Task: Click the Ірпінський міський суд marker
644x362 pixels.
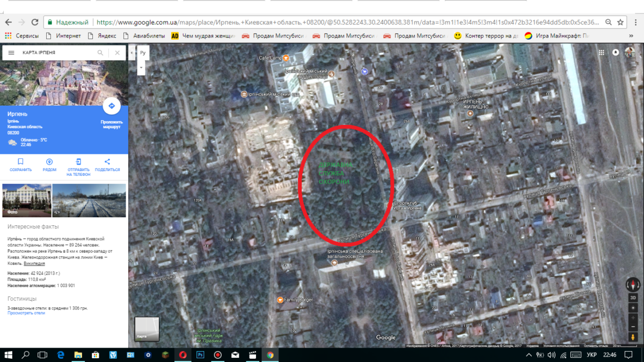Action: point(244,94)
